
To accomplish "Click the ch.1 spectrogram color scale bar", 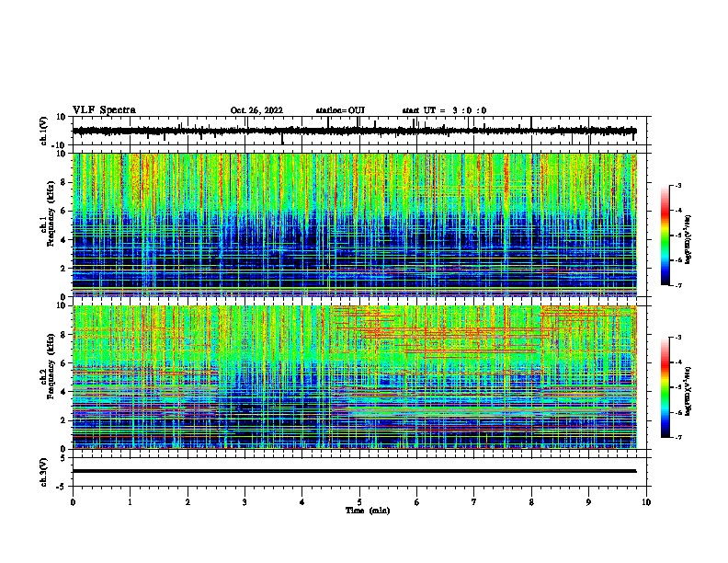I will [x=665, y=236].
